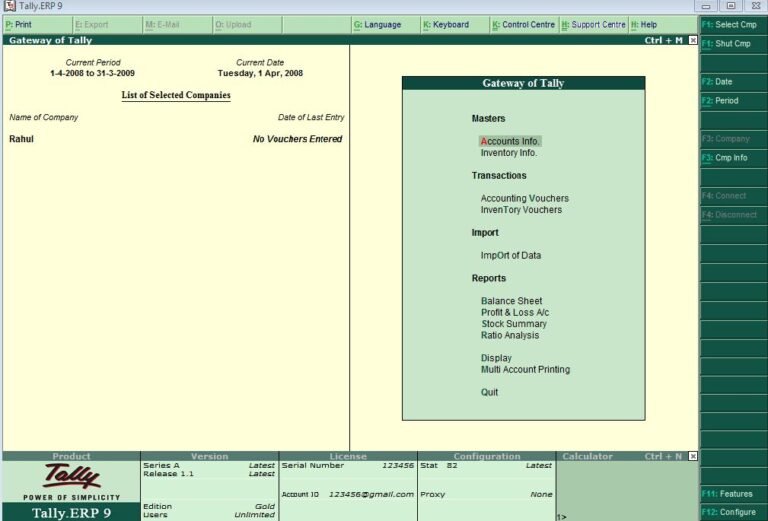Select Accounts Info. menu item
Image resolution: width=768 pixels, height=521 pixels.
(x=510, y=141)
